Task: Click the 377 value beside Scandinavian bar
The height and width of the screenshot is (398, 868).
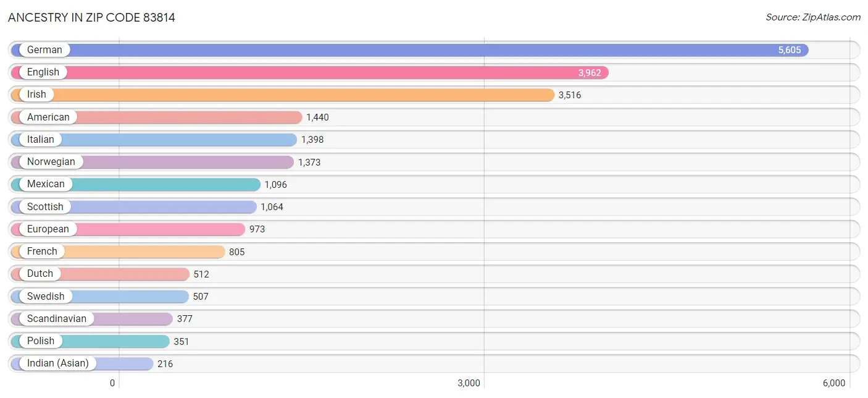Action: [x=185, y=319]
